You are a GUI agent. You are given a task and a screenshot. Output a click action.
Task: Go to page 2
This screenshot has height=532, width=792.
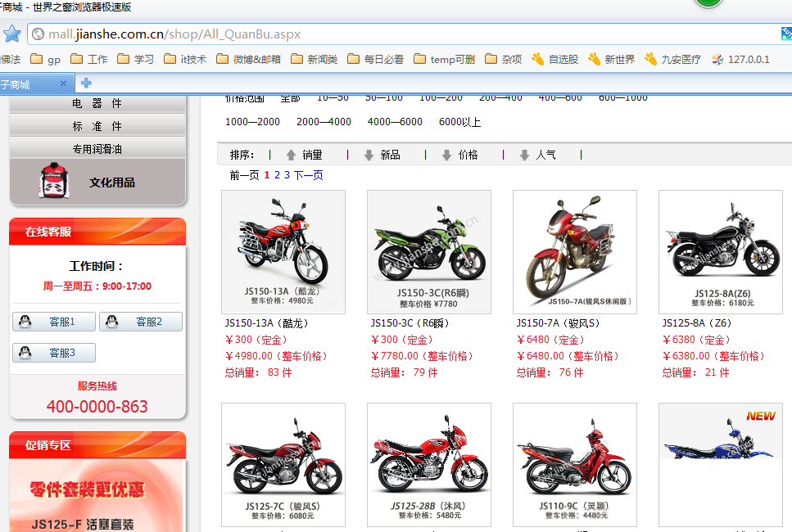tap(277, 175)
